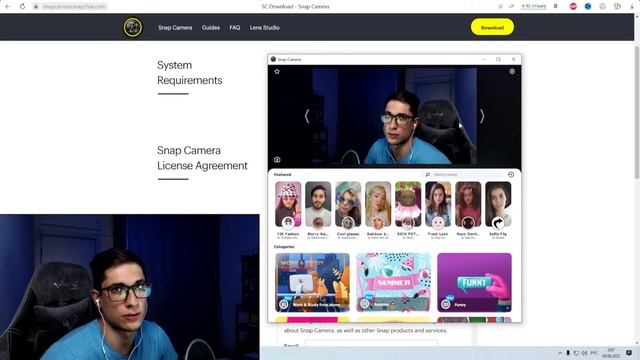Open the Summer category card
Image resolution: width=640 pixels, height=360 pixels.
tap(393, 282)
